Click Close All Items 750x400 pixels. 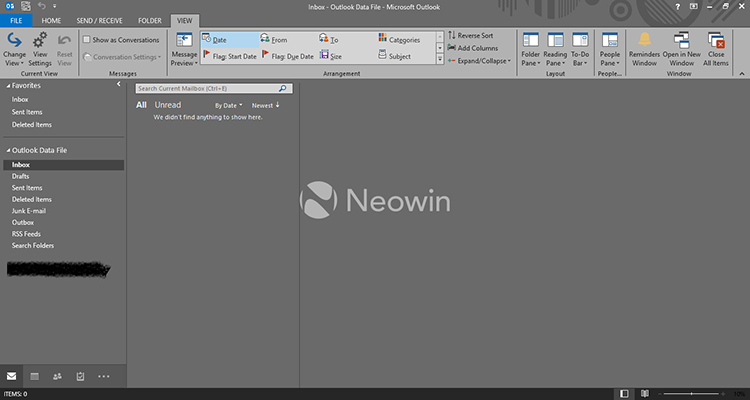pyautogui.click(x=716, y=49)
